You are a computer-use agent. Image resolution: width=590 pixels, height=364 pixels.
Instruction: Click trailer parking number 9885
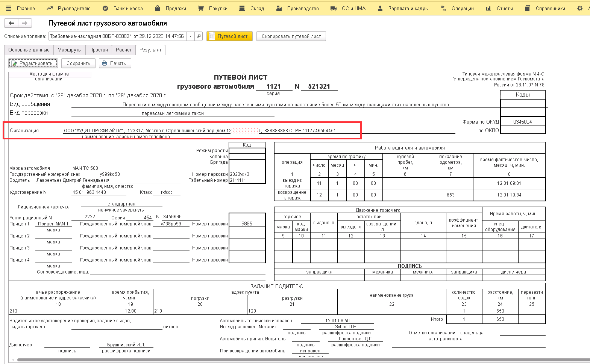(247, 224)
